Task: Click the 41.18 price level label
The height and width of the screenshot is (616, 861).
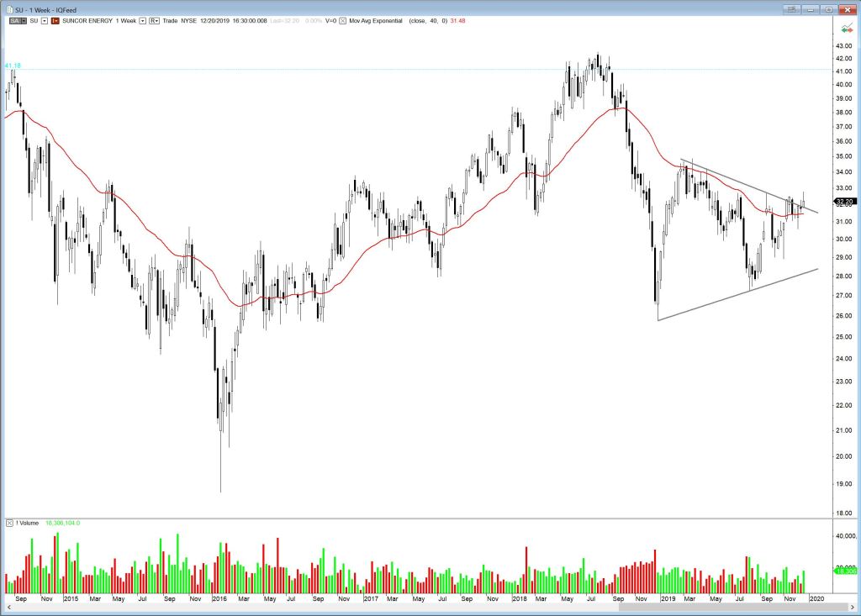Action: coord(13,65)
